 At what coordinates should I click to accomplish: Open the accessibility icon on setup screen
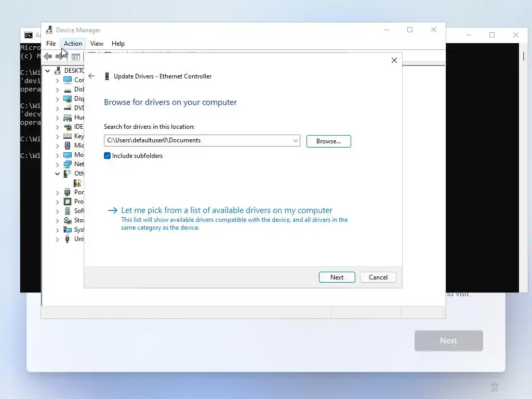pos(495,387)
